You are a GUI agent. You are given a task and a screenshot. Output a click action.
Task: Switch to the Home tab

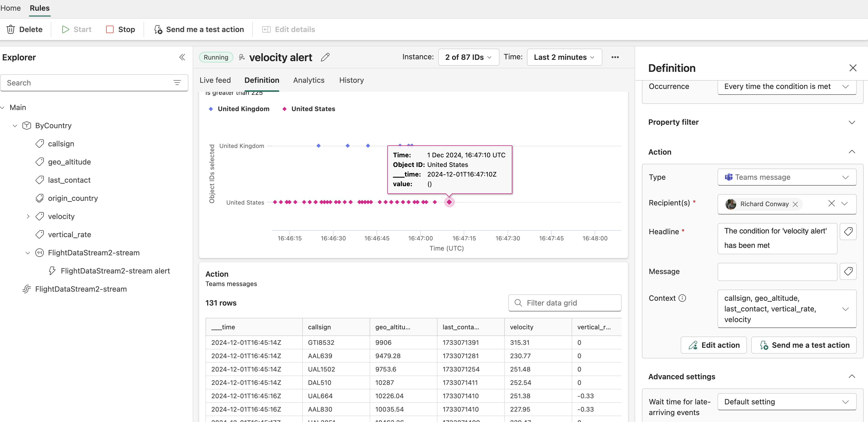coord(10,8)
